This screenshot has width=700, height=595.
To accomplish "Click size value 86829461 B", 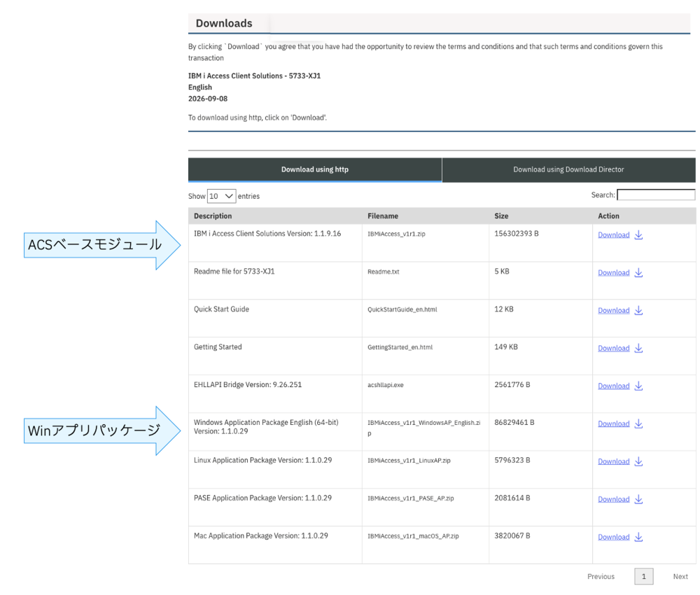I will 514,422.
